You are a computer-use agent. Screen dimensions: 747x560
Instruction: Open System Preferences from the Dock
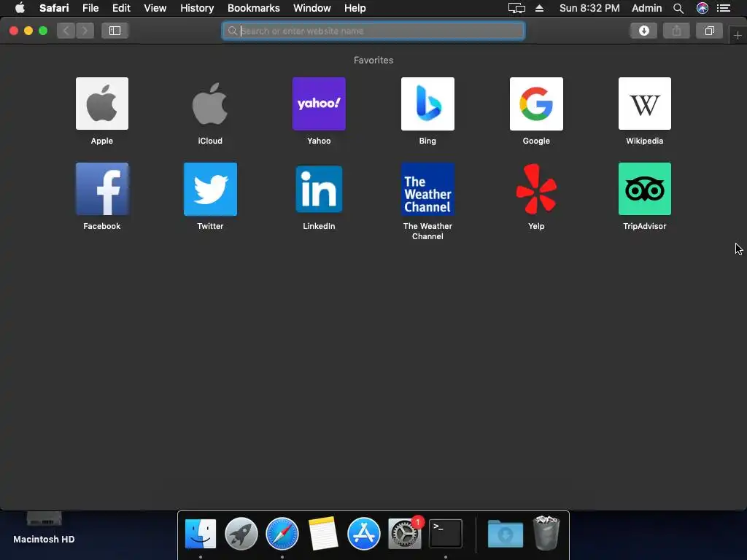[x=405, y=533]
